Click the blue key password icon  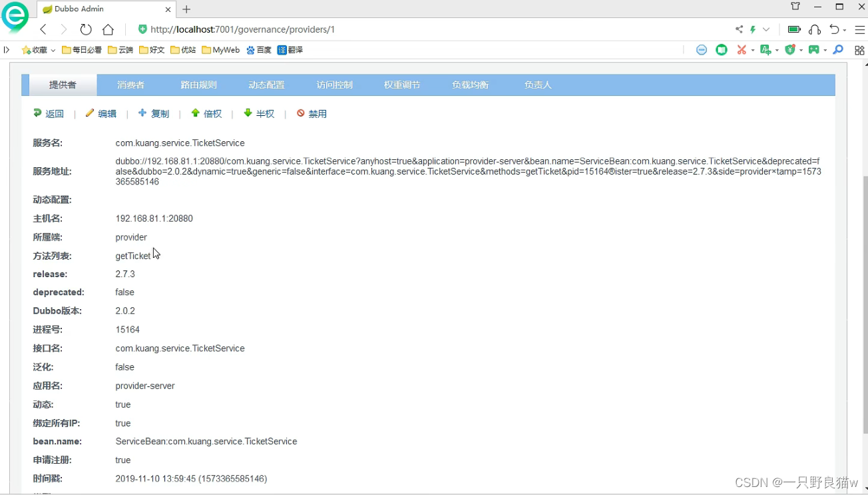coord(839,50)
